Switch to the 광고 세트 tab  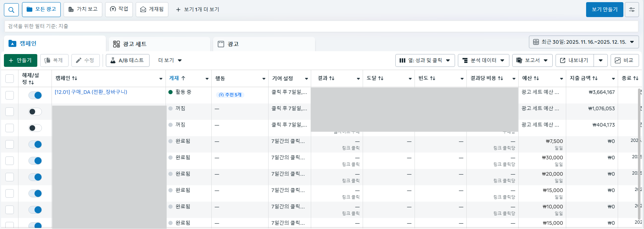click(x=159, y=44)
